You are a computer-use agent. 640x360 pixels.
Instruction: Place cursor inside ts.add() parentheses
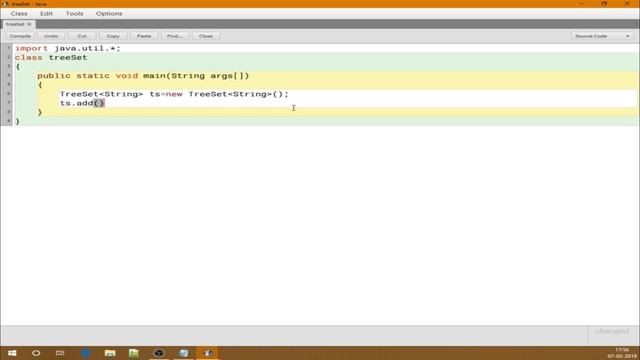[99, 103]
